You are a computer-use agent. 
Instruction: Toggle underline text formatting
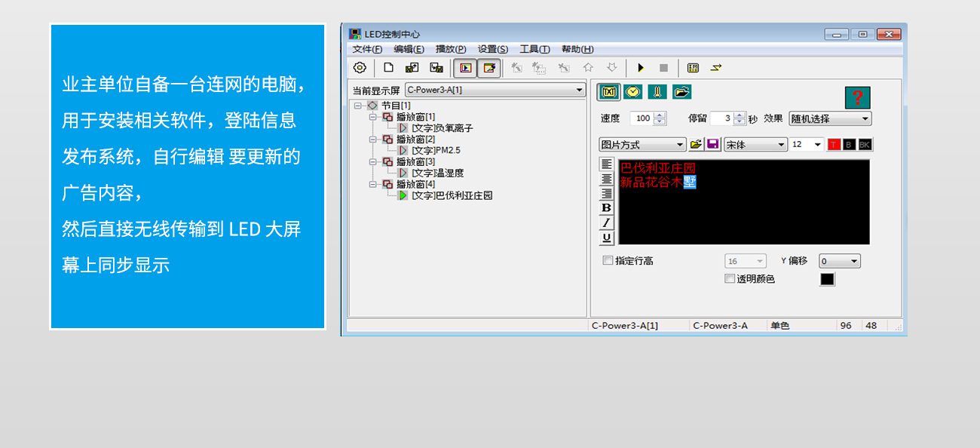(607, 238)
